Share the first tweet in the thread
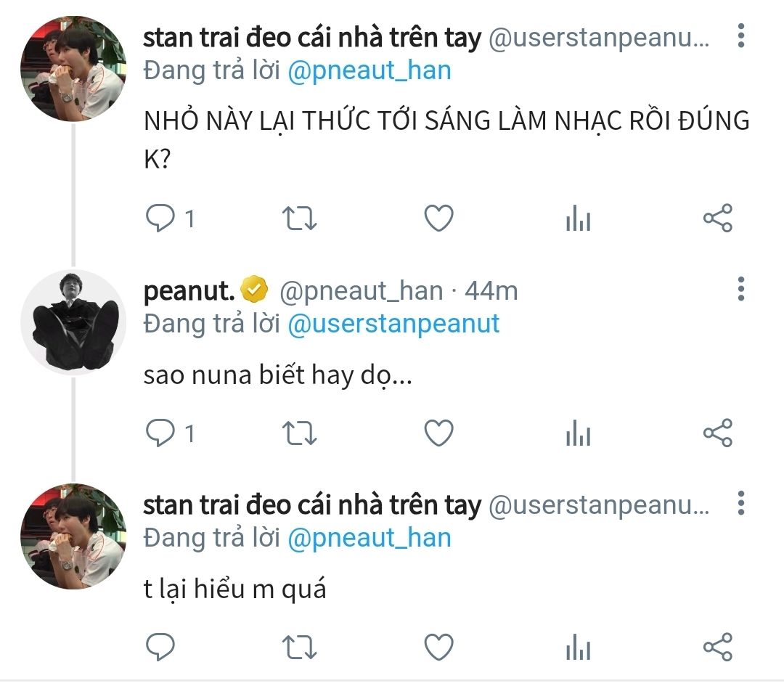 [x=718, y=218]
